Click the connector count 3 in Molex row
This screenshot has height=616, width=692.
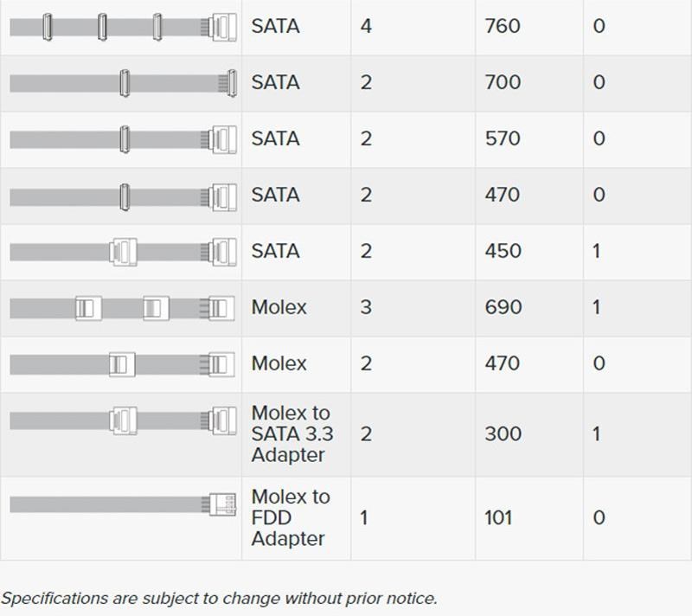366,307
